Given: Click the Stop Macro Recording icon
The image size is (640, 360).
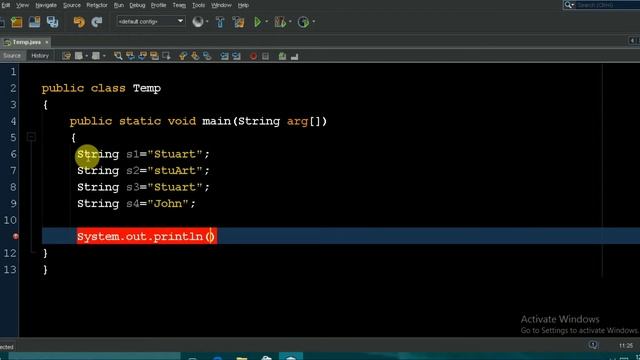Looking at the screenshot, I should [x=265, y=56].
